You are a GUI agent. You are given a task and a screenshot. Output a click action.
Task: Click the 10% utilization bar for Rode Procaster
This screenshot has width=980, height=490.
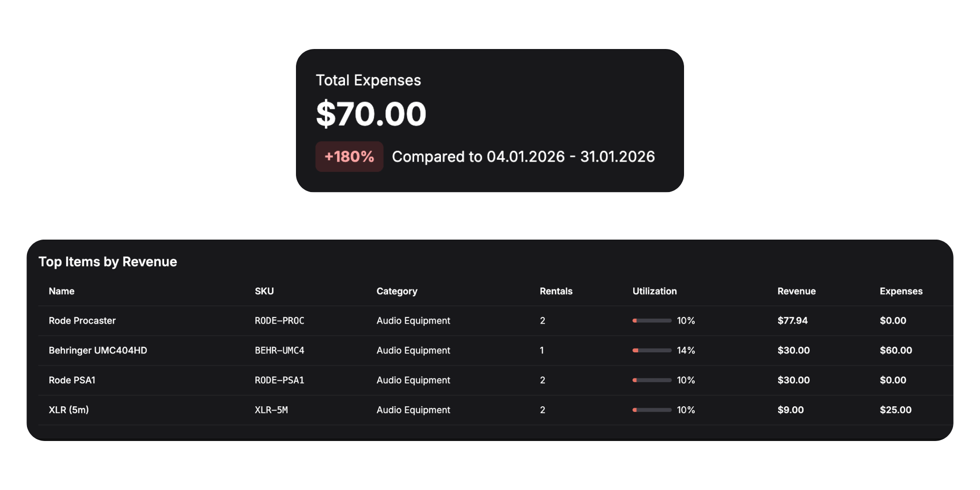coord(652,320)
